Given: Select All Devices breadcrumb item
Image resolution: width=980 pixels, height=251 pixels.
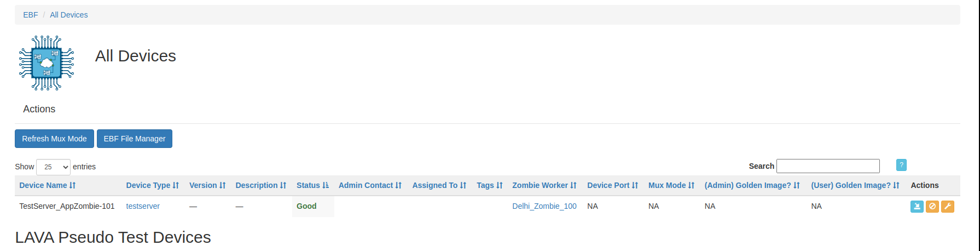Looking at the screenshot, I should point(69,15).
